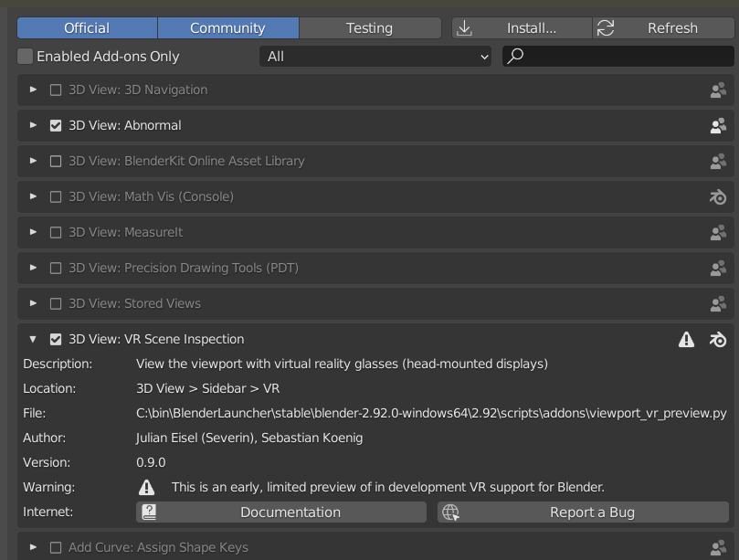Image resolution: width=739 pixels, height=560 pixels.
Task: Click the community support icon beside Abnormal add-on
Action: click(718, 125)
